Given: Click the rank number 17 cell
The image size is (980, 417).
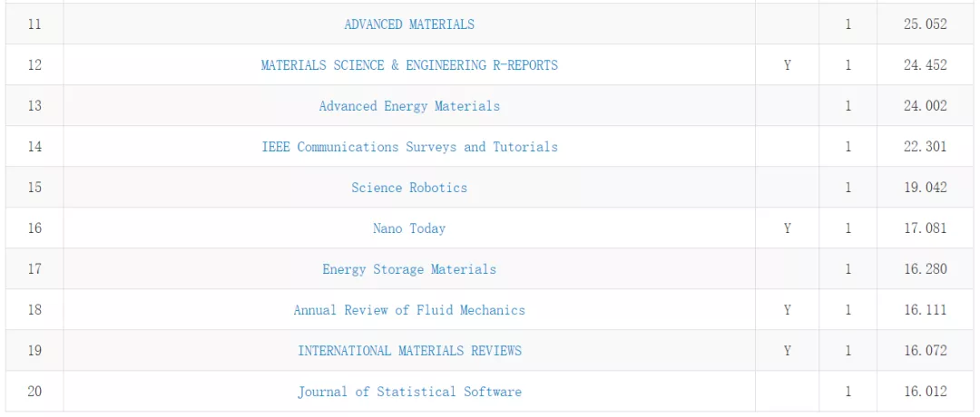Looking at the screenshot, I should tap(34, 269).
